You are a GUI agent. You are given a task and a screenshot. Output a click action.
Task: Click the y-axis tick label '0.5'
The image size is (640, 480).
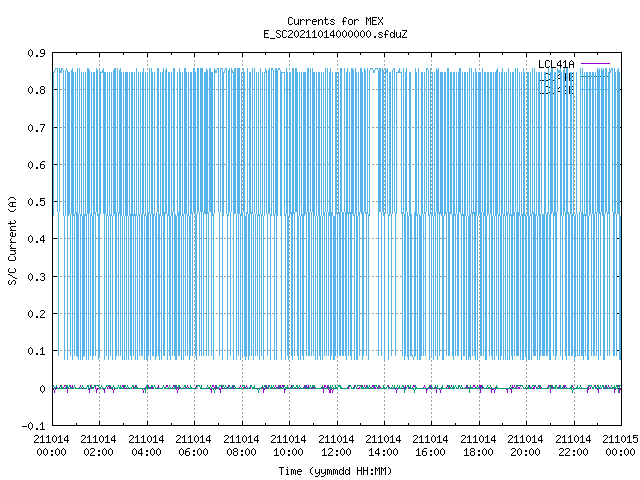[x=36, y=202]
